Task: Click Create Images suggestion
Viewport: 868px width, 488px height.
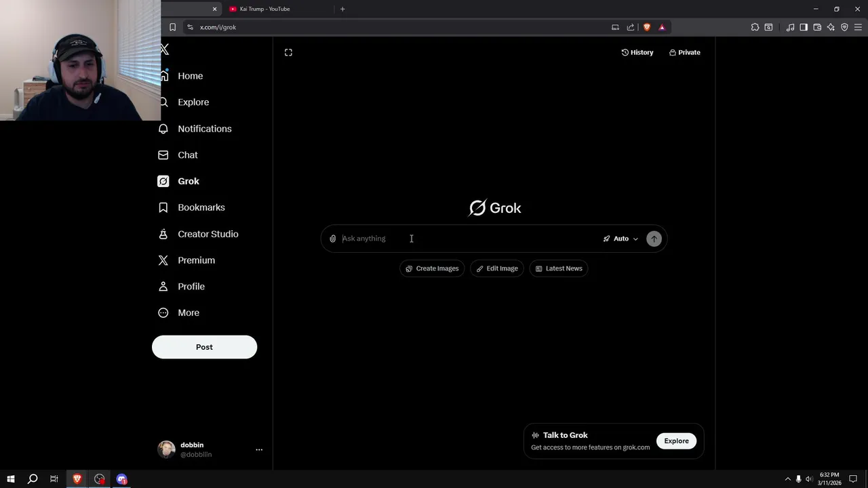Action: [x=432, y=268]
